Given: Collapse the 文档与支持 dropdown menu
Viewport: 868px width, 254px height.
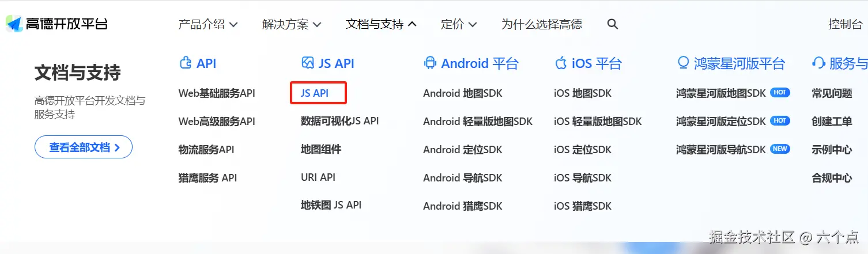Looking at the screenshot, I should tap(381, 24).
